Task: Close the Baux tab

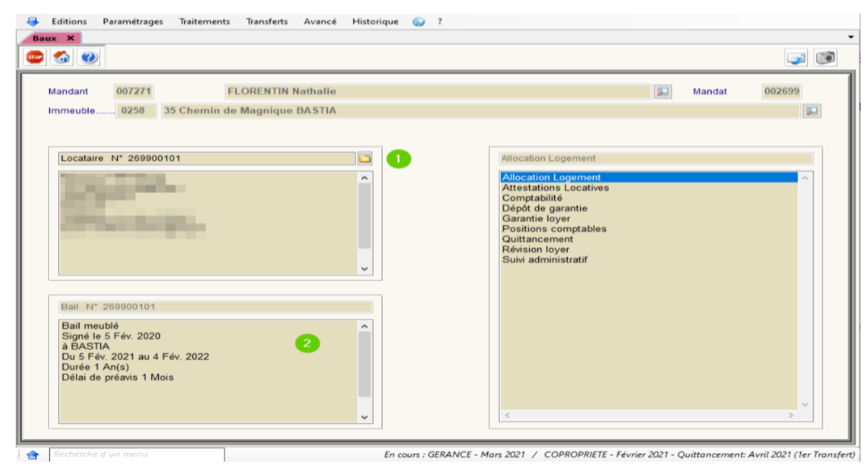Action: [71, 38]
